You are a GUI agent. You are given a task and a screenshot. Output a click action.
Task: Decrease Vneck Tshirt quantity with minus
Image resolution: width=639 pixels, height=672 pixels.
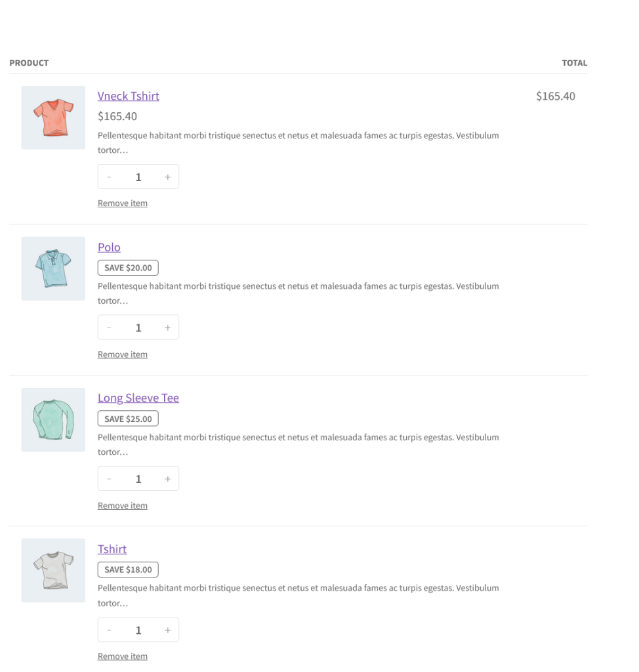point(109,177)
